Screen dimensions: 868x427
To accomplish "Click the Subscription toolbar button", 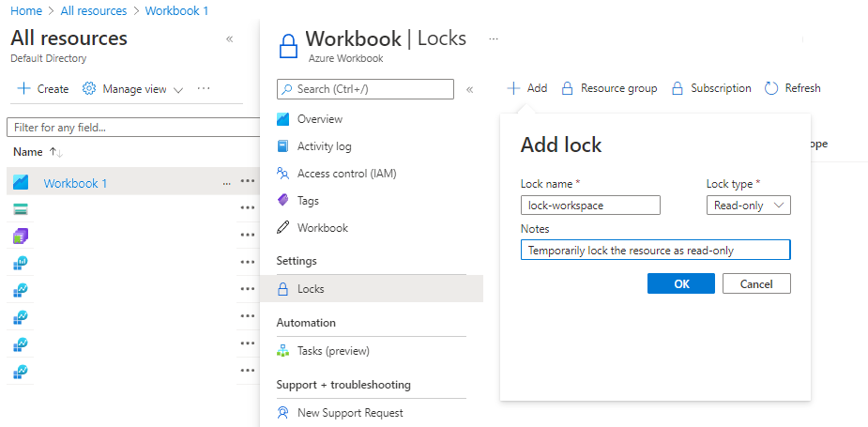I will 711,88.
